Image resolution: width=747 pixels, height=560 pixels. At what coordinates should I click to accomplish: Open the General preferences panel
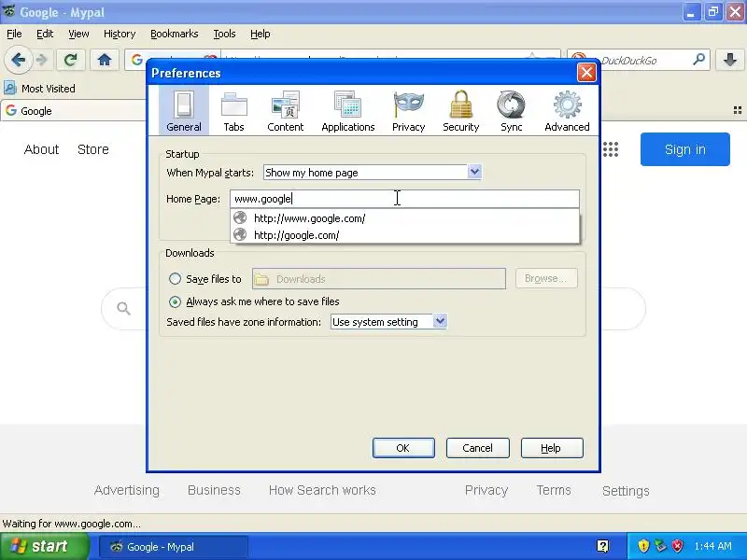click(184, 110)
